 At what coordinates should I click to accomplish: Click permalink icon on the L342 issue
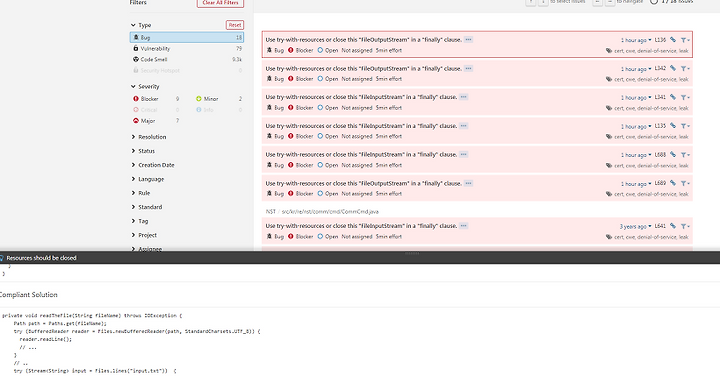(x=673, y=68)
